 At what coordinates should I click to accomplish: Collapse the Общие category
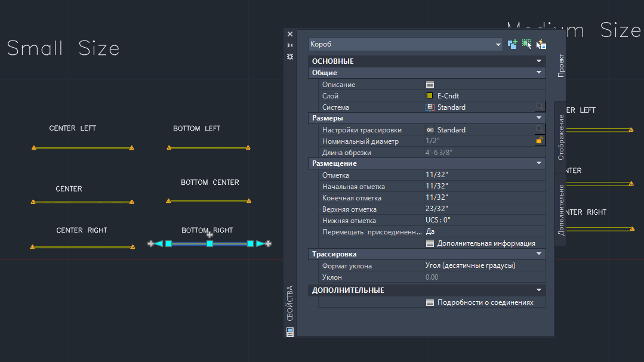pyautogui.click(x=539, y=73)
